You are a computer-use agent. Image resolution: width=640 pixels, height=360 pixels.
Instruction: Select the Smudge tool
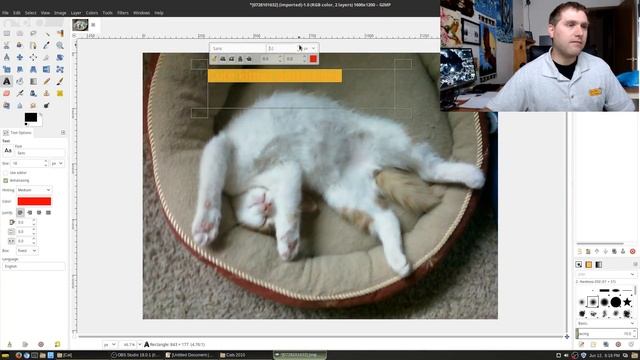(x=33, y=105)
